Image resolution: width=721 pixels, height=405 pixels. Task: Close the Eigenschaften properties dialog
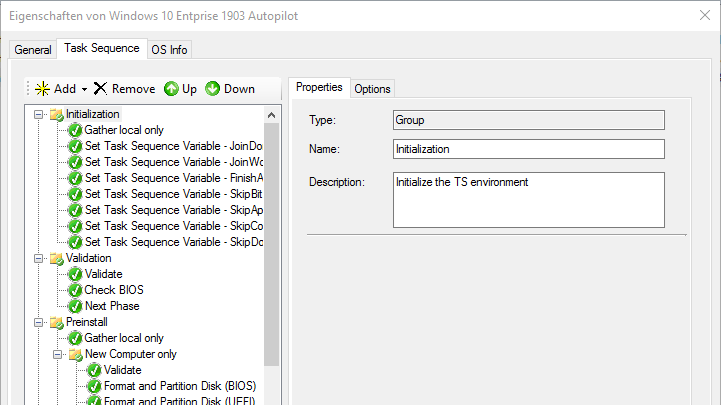[704, 15]
